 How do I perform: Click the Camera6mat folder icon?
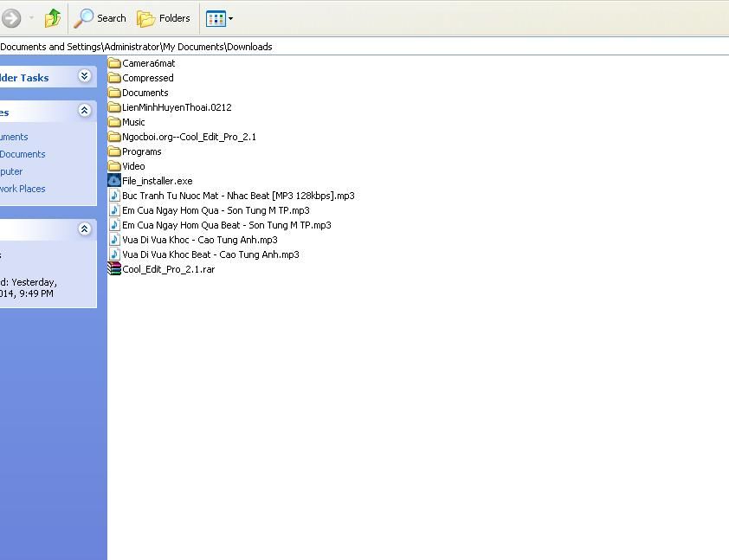(114, 63)
